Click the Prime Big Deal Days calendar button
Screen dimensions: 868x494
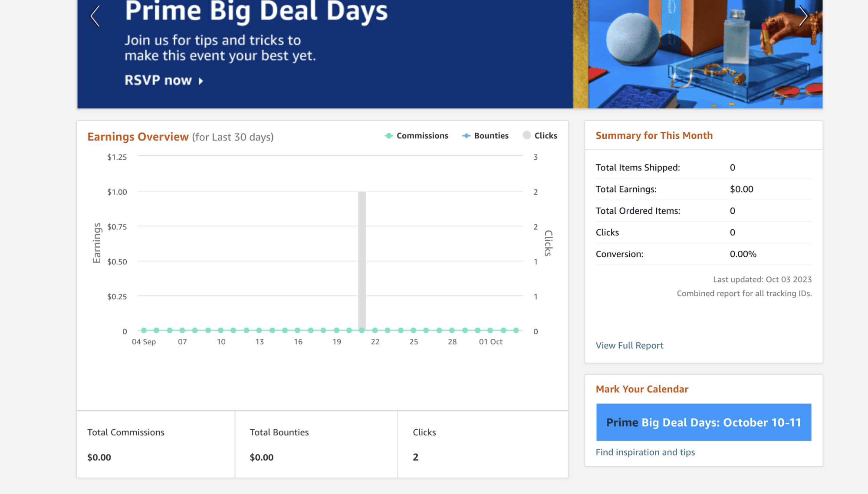pos(704,422)
